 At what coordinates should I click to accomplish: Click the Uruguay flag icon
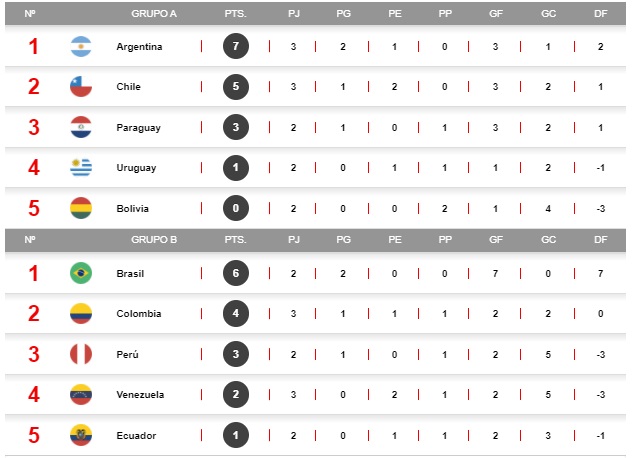81,167
